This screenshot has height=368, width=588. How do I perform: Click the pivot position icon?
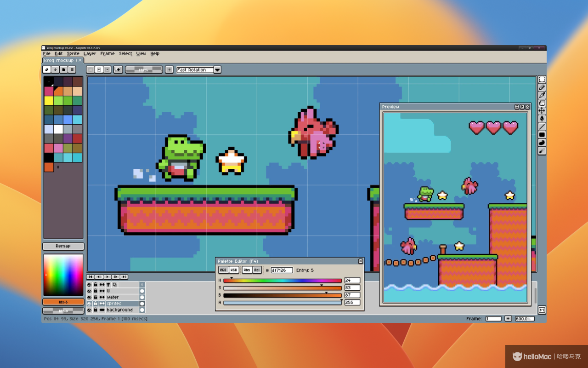click(169, 69)
